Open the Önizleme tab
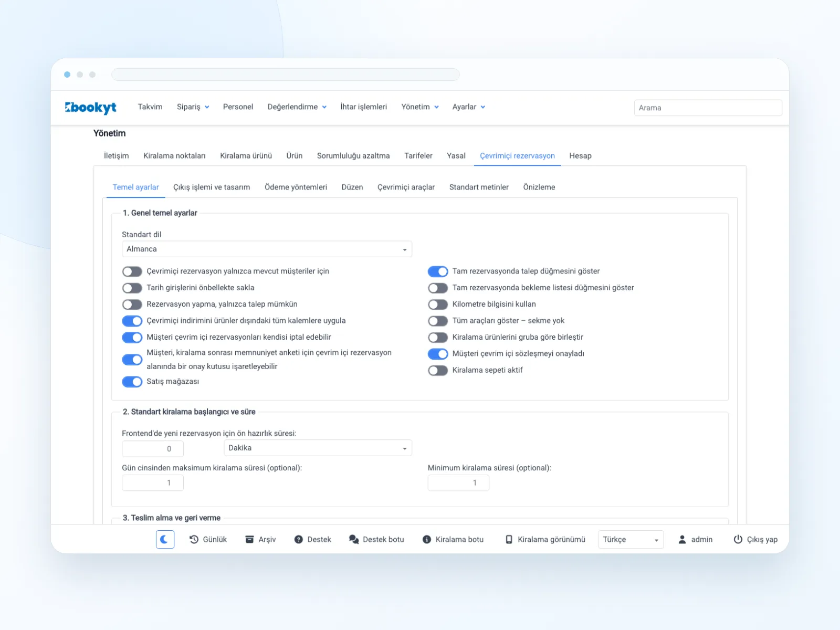Image resolution: width=840 pixels, height=630 pixels. tap(539, 187)
